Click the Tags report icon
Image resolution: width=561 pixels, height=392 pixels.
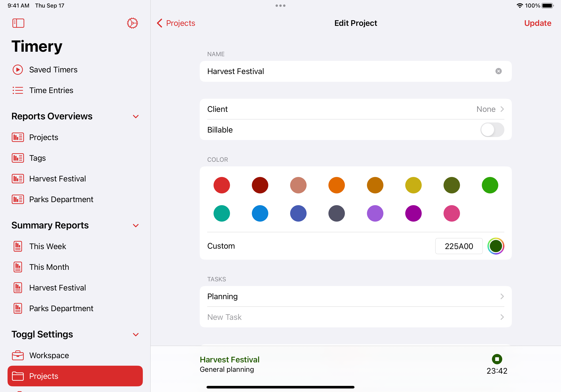[x=18, y=158]
